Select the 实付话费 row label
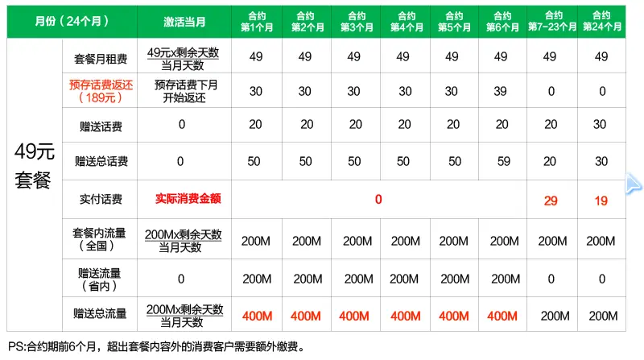This screenshot has height=360, width=644. click(101, 198)
